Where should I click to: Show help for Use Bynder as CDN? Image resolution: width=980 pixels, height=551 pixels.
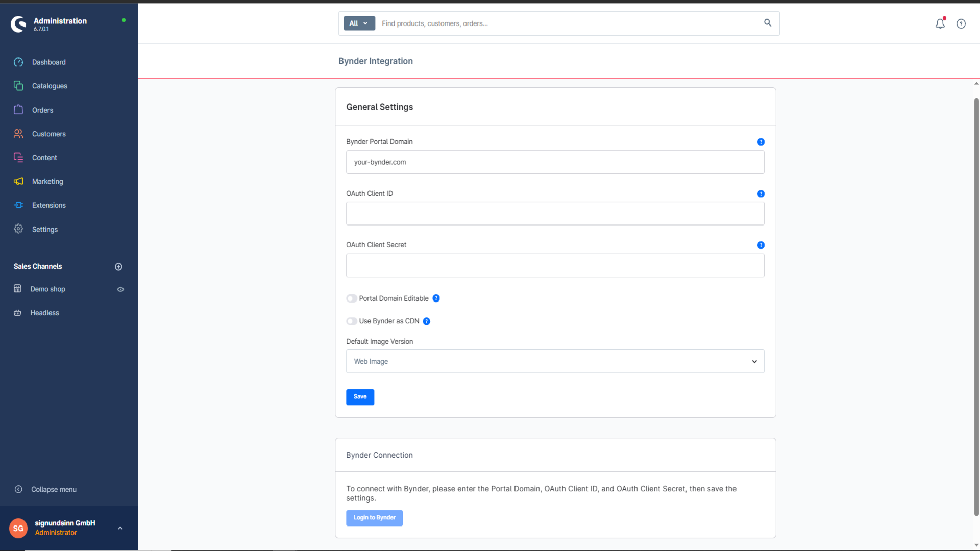427,321
